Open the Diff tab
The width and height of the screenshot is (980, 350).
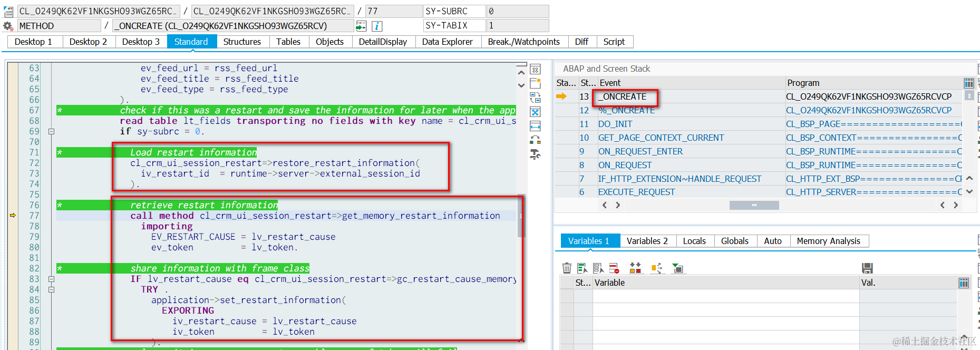(581, 42)
